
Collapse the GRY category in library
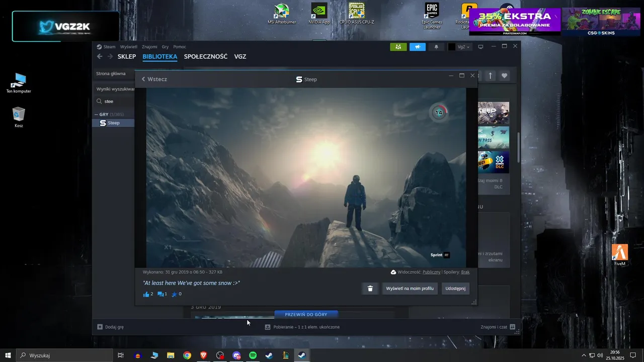click(96, 115)
